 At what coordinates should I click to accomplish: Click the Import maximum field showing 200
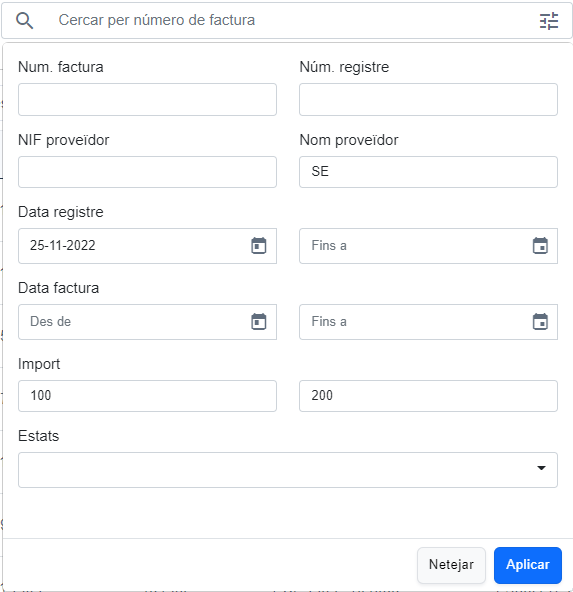point(428,396)
